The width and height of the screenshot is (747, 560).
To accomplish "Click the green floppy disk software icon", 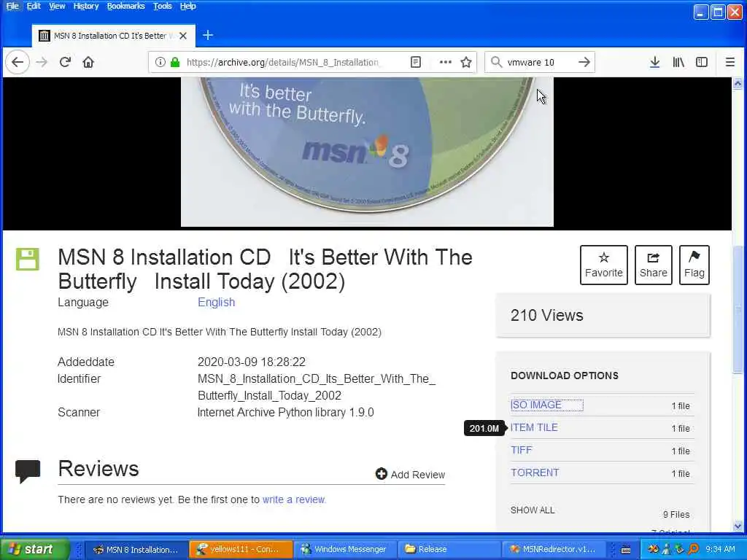I will [x=28, y=260].
